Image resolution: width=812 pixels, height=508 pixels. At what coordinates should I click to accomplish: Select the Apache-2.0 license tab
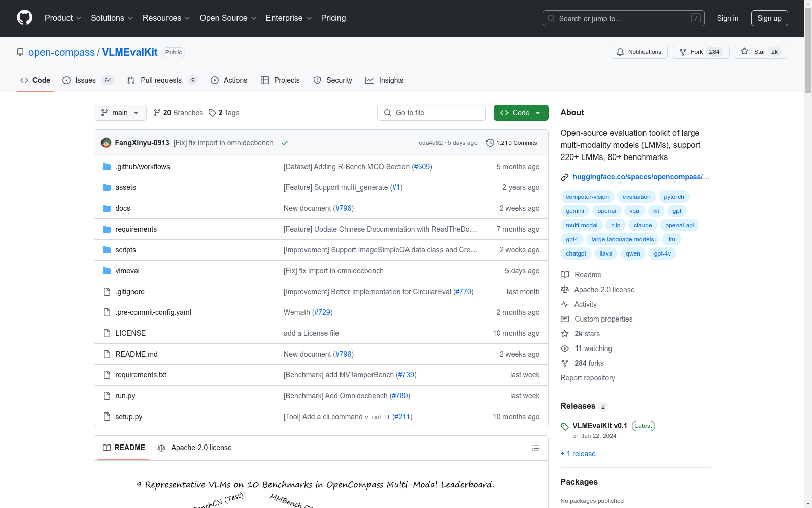point(195,448)
